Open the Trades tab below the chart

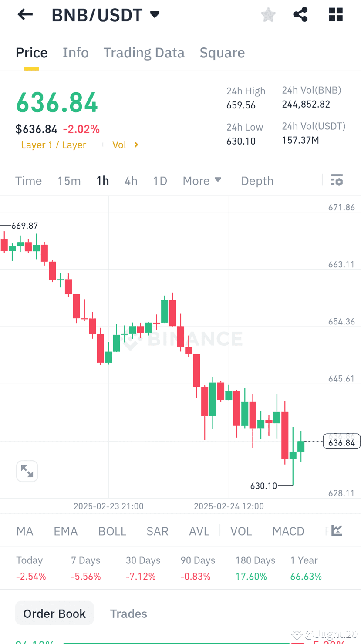pyautogui.click(x=128, y=613)
